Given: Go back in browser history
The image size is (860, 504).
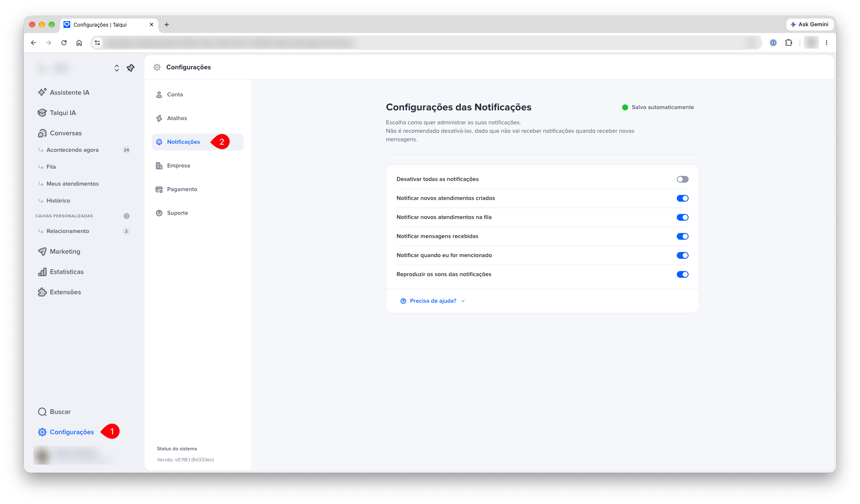Looking at the screenshot, I should (x=33, y=42).
